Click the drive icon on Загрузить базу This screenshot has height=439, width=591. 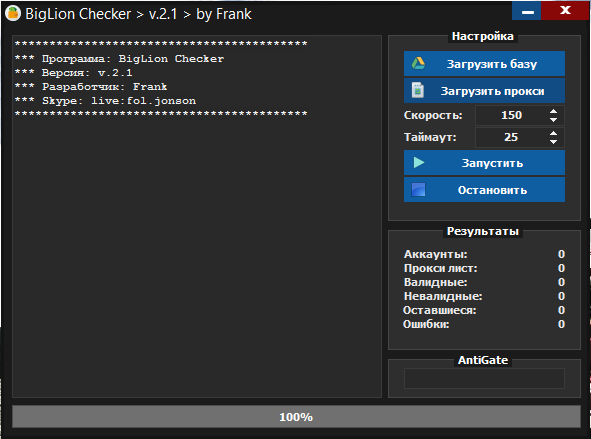(418, 63)
